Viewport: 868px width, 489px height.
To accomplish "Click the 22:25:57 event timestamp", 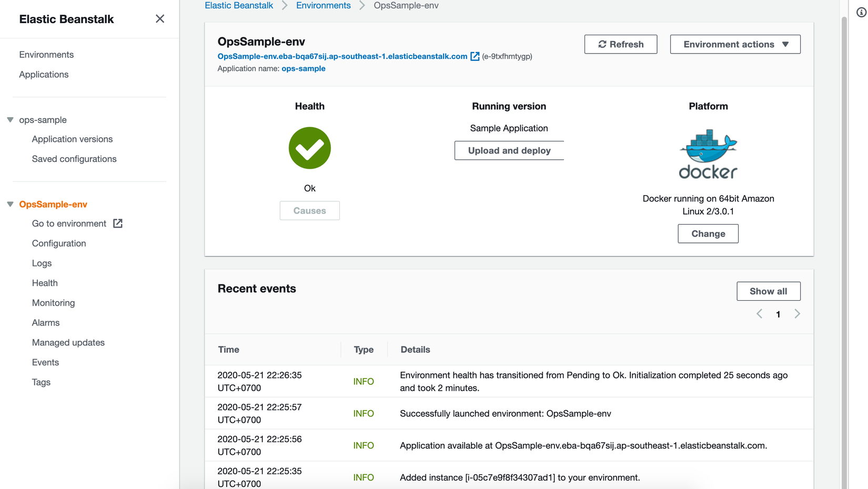I will pos(259,414).
